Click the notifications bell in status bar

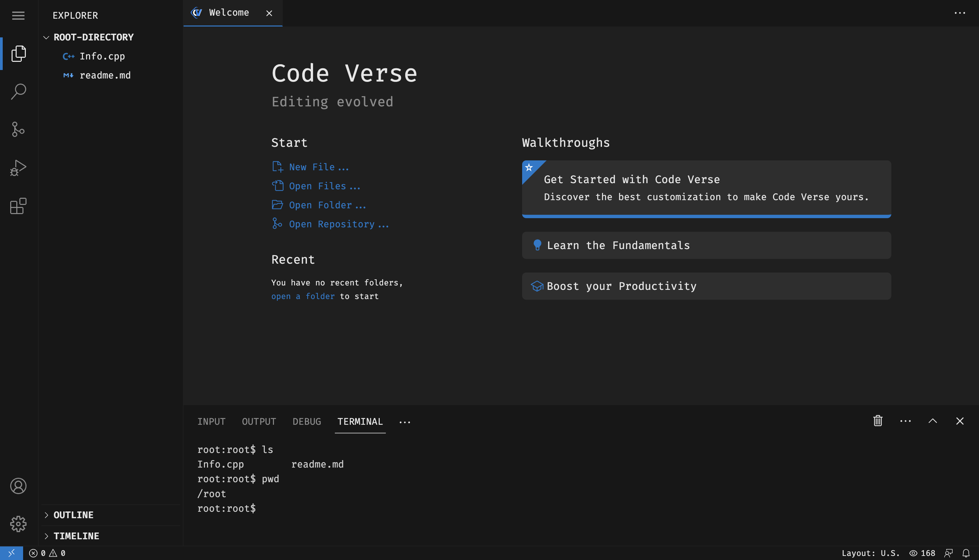click(x=965, y=553)
